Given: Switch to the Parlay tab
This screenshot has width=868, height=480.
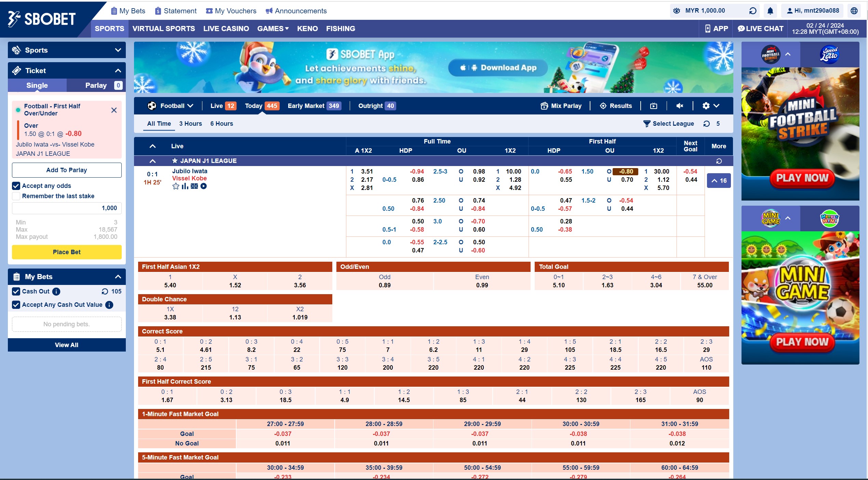Looking at the screenshot, I should 96,85.
